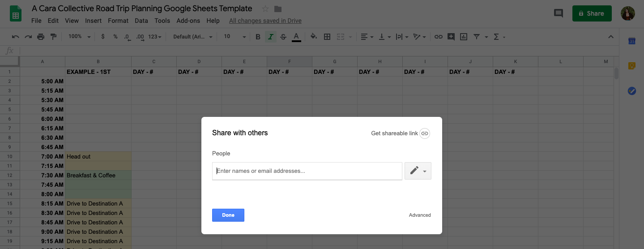The width and height of the screenshot is (644, 249).
Task: Open the font family dropdown
Action: click(x=193, y=37)
